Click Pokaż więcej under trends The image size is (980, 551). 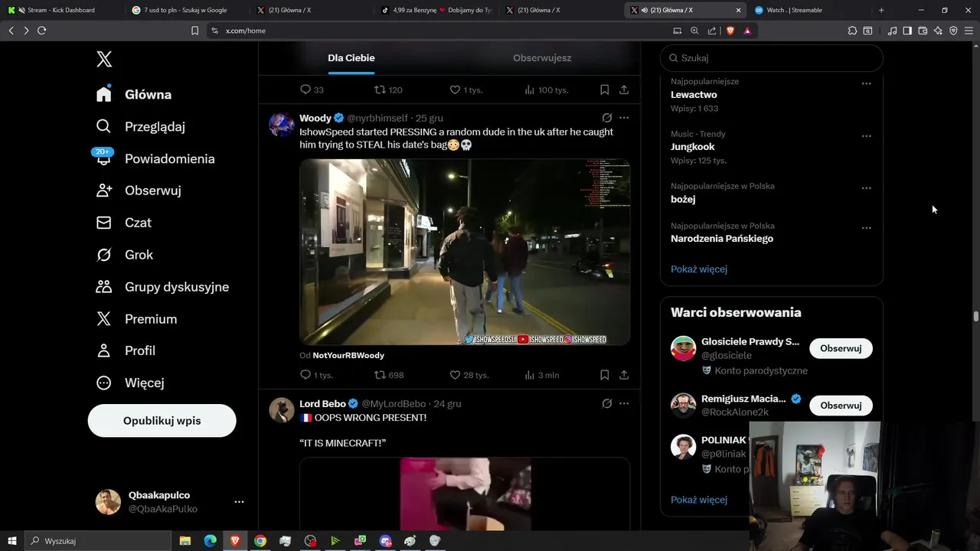click(x=699, y=269)
